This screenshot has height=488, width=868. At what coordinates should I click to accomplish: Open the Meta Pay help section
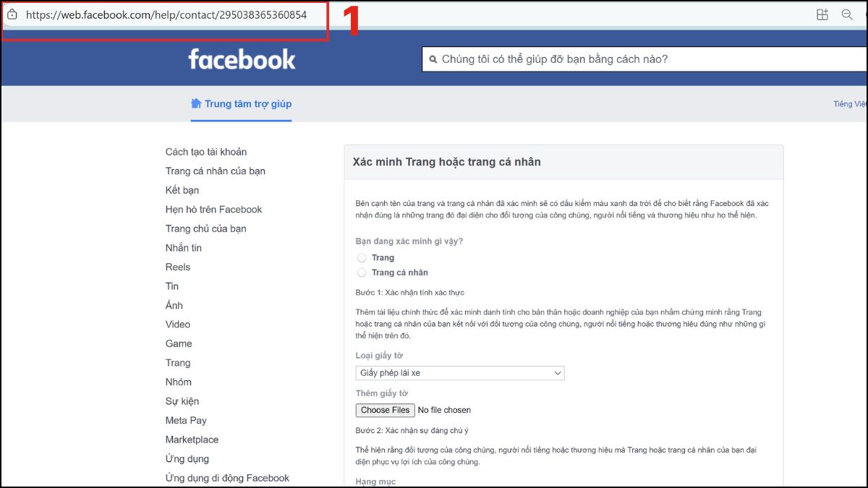(185, 420)
